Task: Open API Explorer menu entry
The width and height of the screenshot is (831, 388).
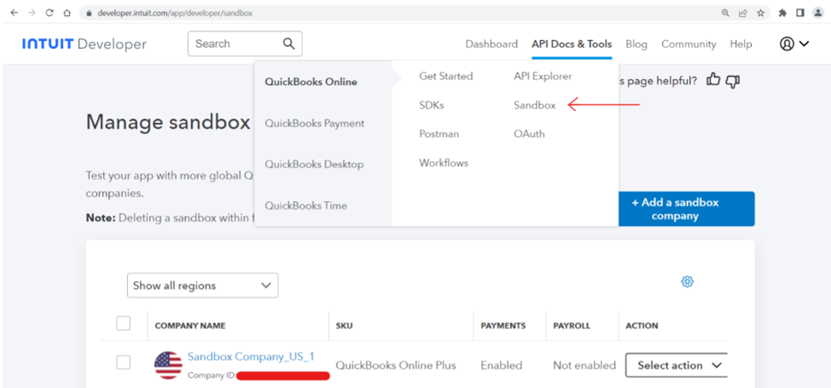Action: tap(543, 76)
